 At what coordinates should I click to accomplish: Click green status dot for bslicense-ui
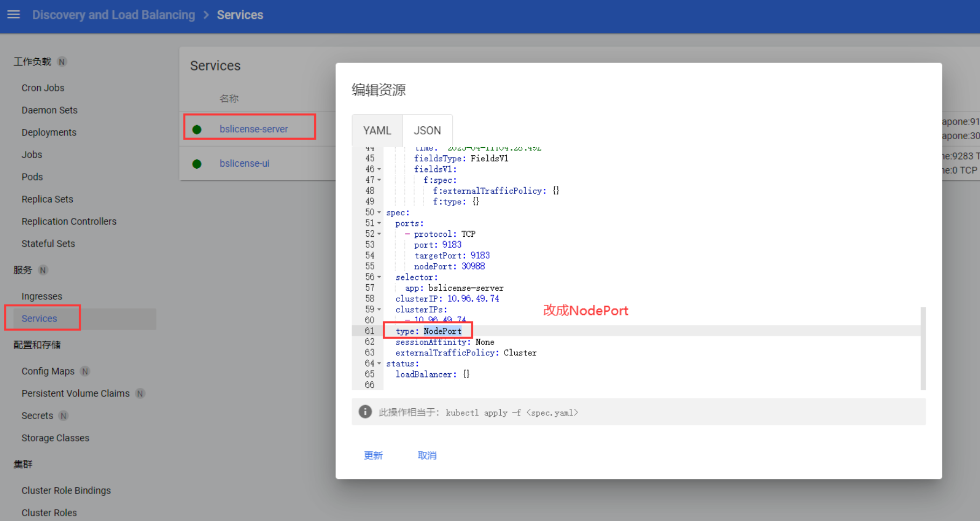tap(197, 164)
